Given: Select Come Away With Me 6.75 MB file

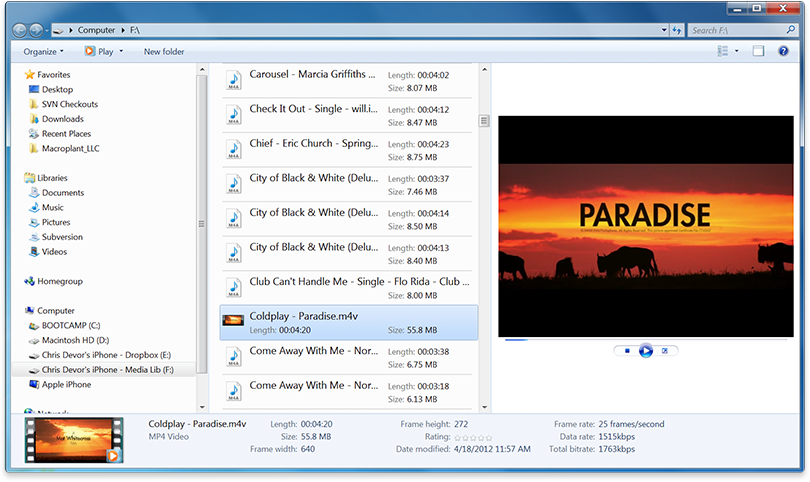Looking at the screenshot, I should point(347,357).
